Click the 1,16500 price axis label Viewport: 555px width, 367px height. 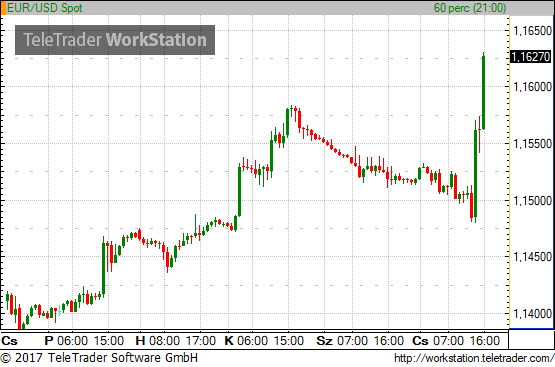532,31
